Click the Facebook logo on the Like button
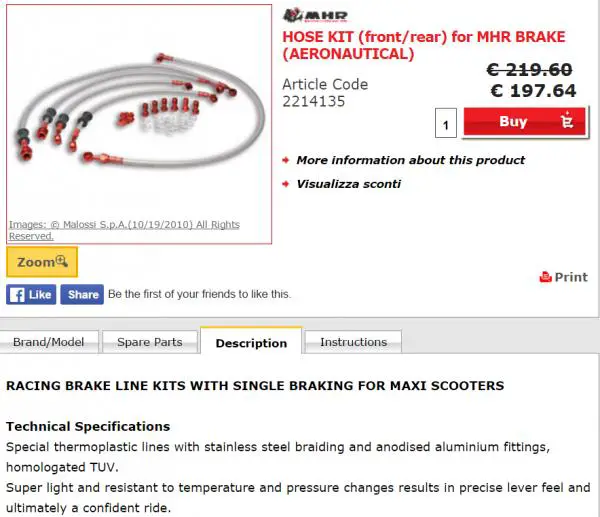Viewport: 600px width, 517px height. click(x=17, y=294)
